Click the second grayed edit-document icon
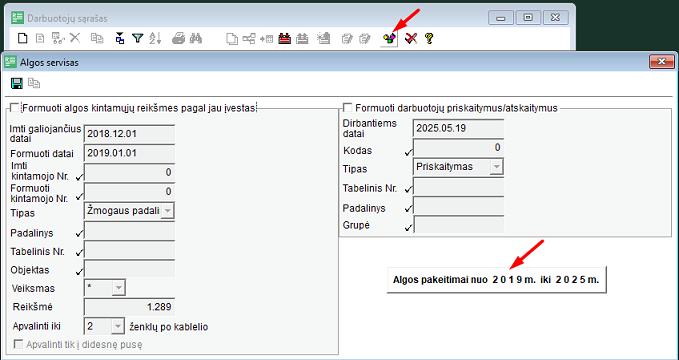 366,39
